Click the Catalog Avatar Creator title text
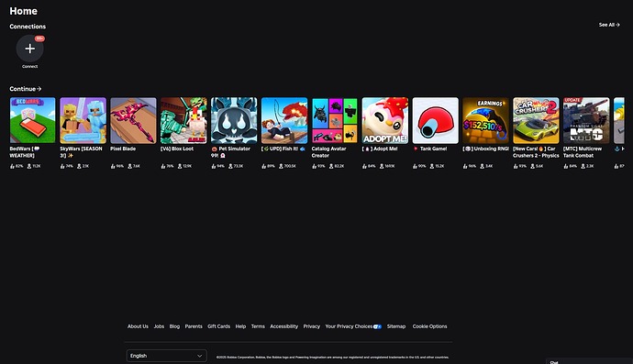The image size is (633, 364). coord(328,152)
